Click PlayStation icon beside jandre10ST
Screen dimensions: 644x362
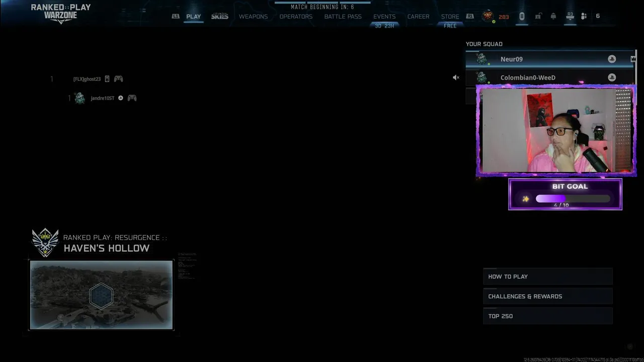point(120,98)
